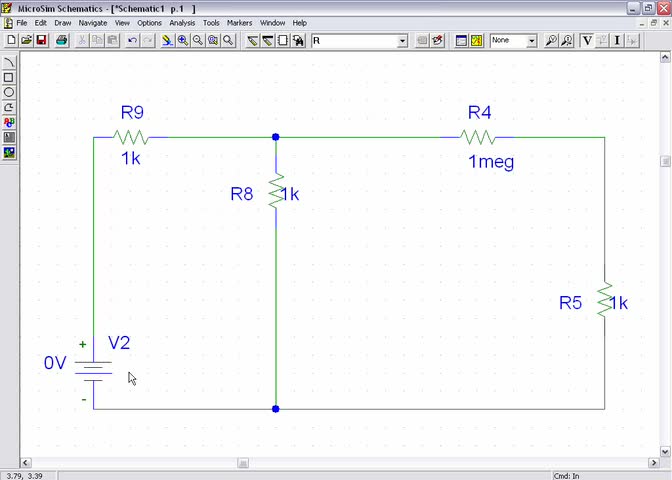
Task: Open the Window menu
Action: click(x=272, y=23)
